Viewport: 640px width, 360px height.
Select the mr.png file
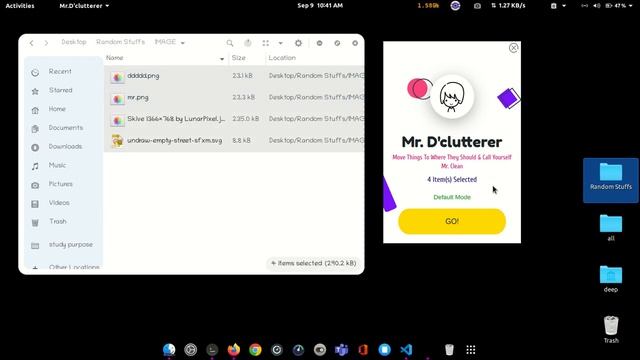click(x=234, y=98)
